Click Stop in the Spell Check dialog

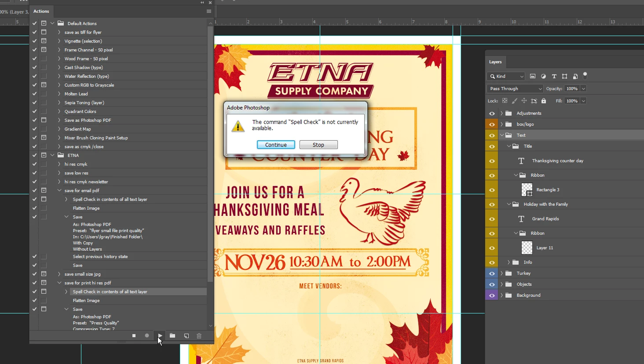(x=318, y=145)
